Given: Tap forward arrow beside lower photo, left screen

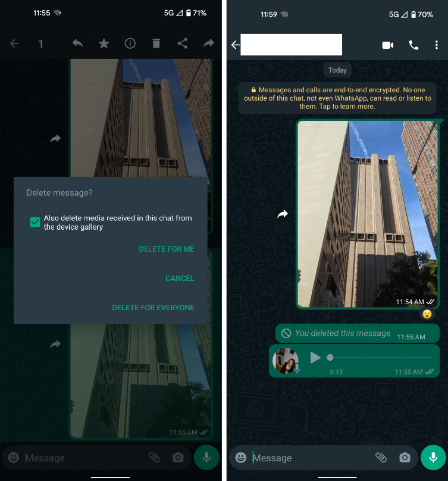Looking at the screenshot, I should point(55,344).
